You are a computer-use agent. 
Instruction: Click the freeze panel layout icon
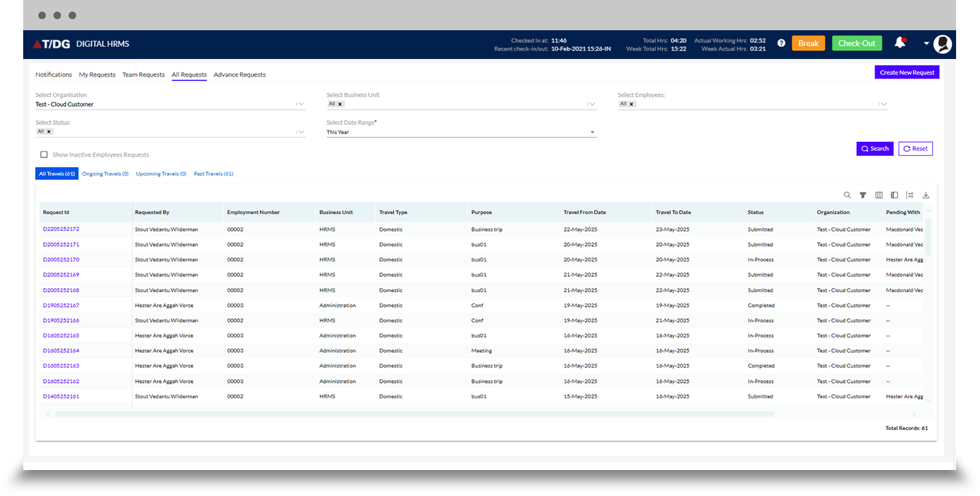coord(894,195)
